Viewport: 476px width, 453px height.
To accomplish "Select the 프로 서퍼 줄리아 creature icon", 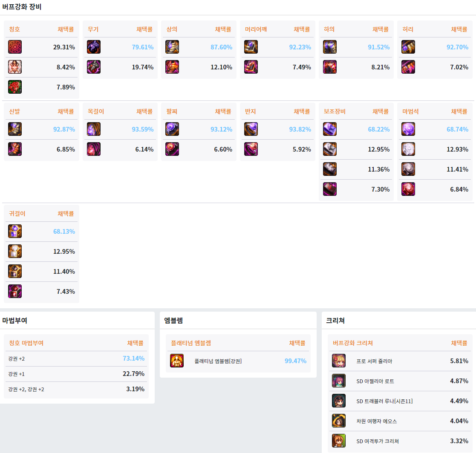I will click(339, 361).
